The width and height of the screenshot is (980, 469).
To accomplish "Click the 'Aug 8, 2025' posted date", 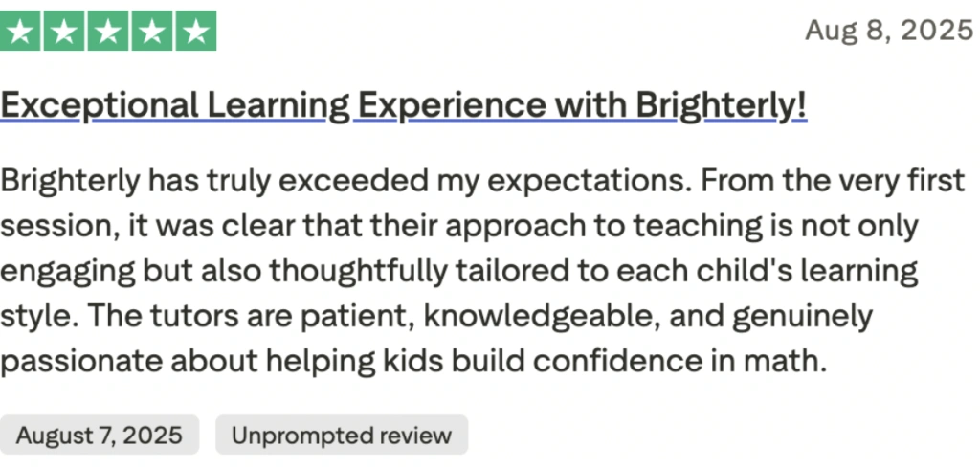I will [888, 31].
